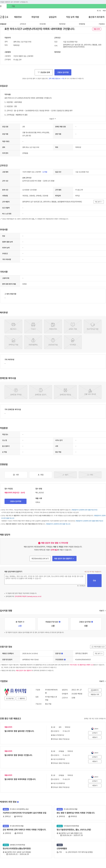Open the 채용정보 top menu
The width and height of the screenshot is (106, 868).
coord(18,17)
